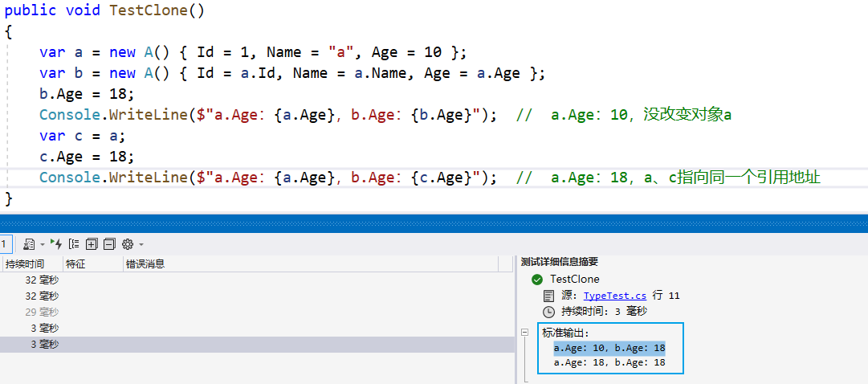Click the comment a、c指向同一个引用地址

click(731, 178)
